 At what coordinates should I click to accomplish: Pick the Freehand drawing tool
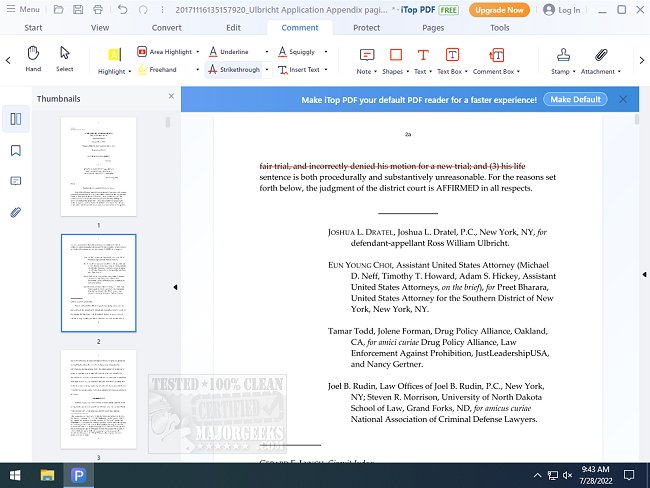tap(160, 70)
